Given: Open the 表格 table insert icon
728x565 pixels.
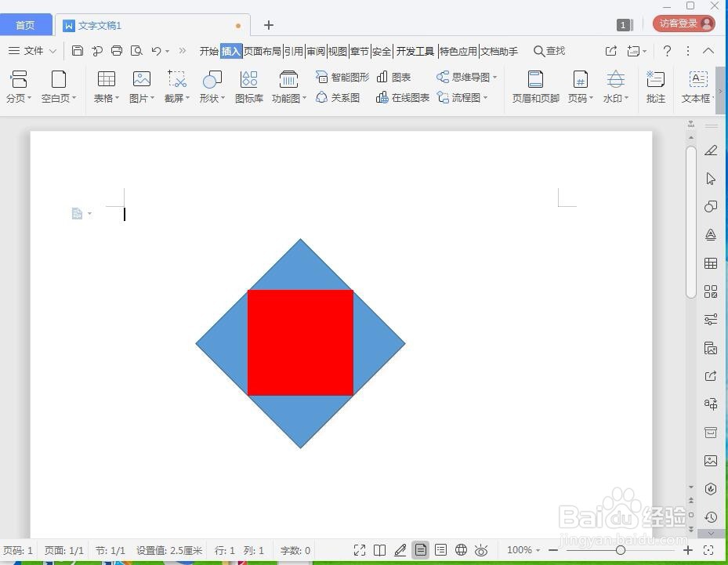Looking at the screenshot, I should pyautogui.click(x=107, y=79).
